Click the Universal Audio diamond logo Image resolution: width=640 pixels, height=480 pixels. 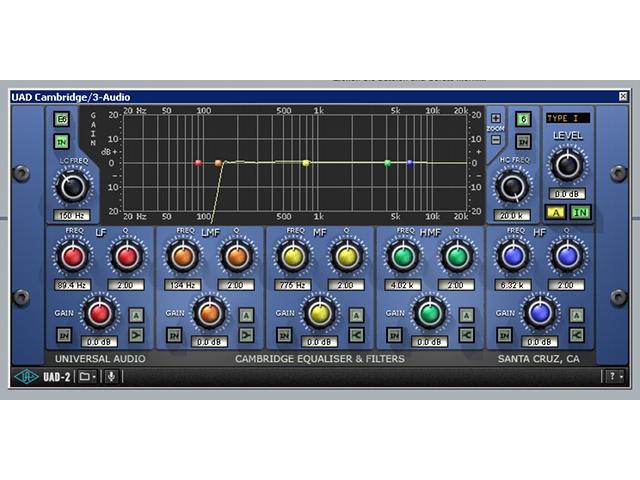coord(26,376)
